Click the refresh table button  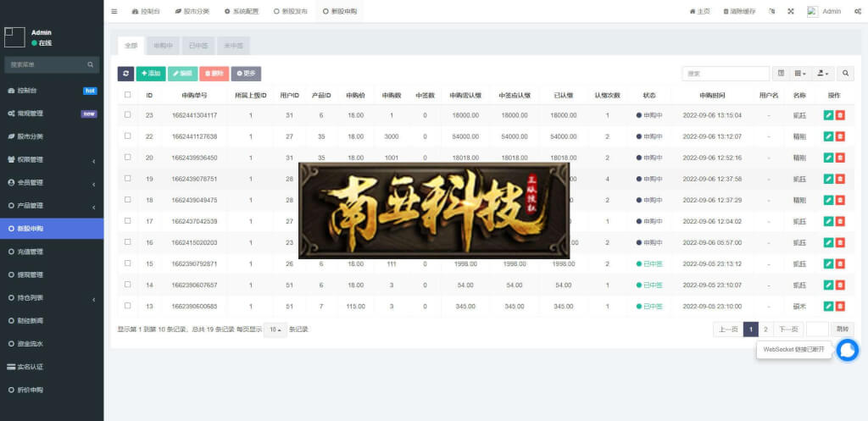coord(125,74)
